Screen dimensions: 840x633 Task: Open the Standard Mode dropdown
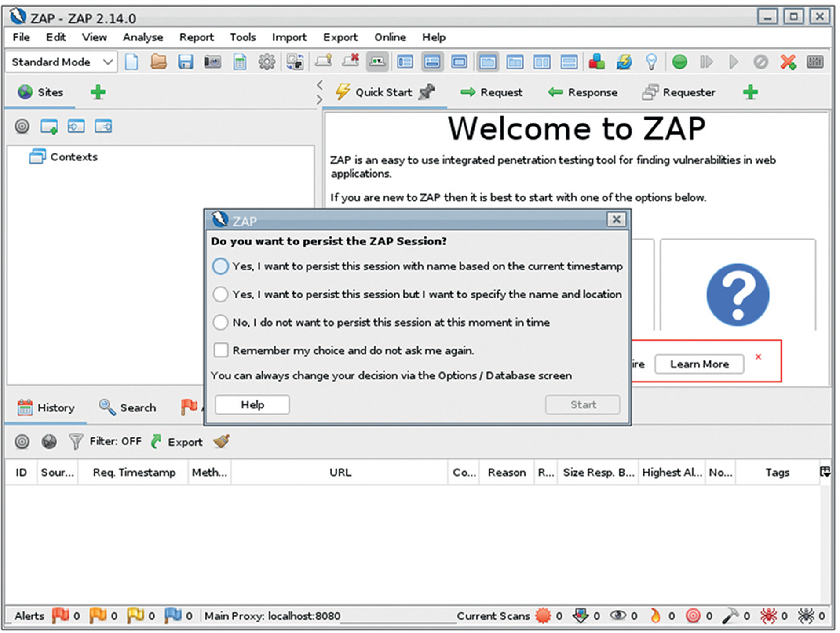pos(61,62)
